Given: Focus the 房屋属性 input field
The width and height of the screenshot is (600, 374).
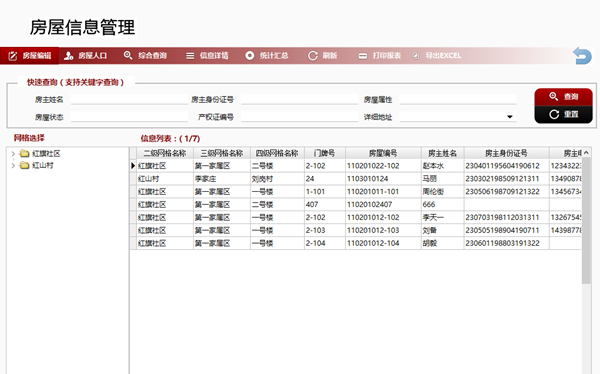Looking at the screenshot, I should pyautogui.click(x=458, y=99).
